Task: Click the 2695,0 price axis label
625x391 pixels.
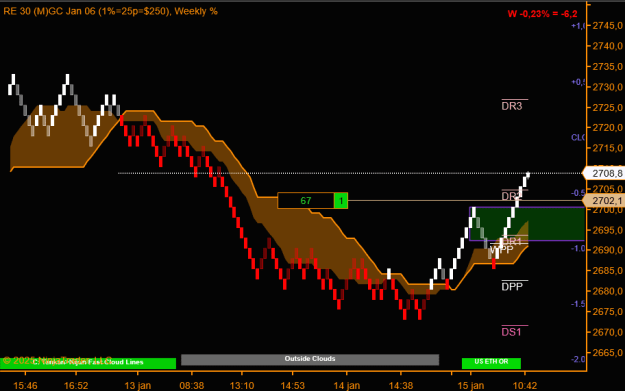Action: point(607,230)
